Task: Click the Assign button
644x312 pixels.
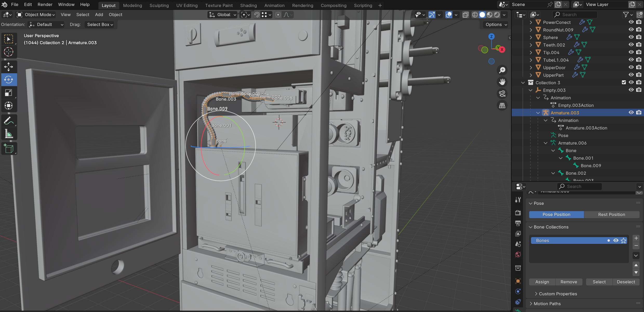Action: click(542, 282)
